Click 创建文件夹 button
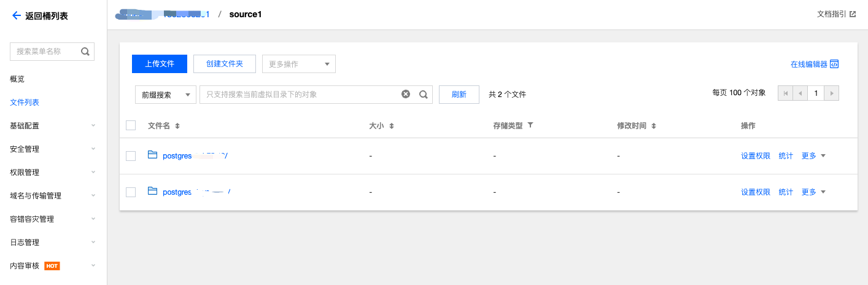Viewport: 868px width, 285px height. pos(225,64)
